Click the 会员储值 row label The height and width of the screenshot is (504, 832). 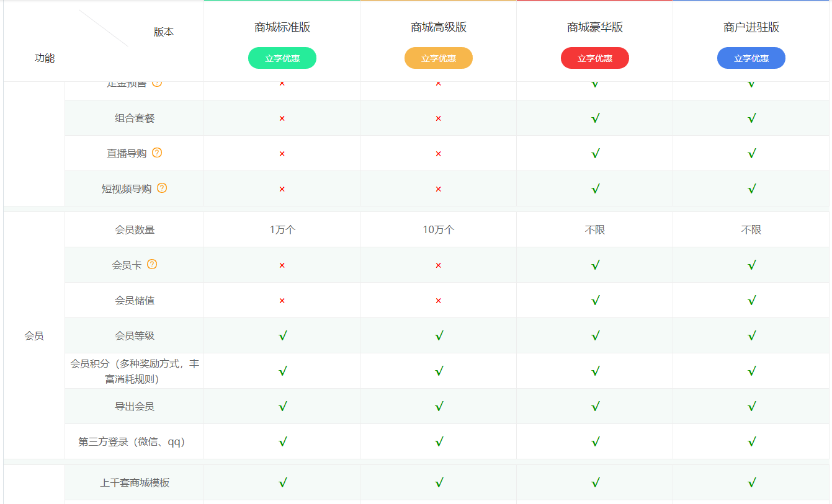pos(135,301)
